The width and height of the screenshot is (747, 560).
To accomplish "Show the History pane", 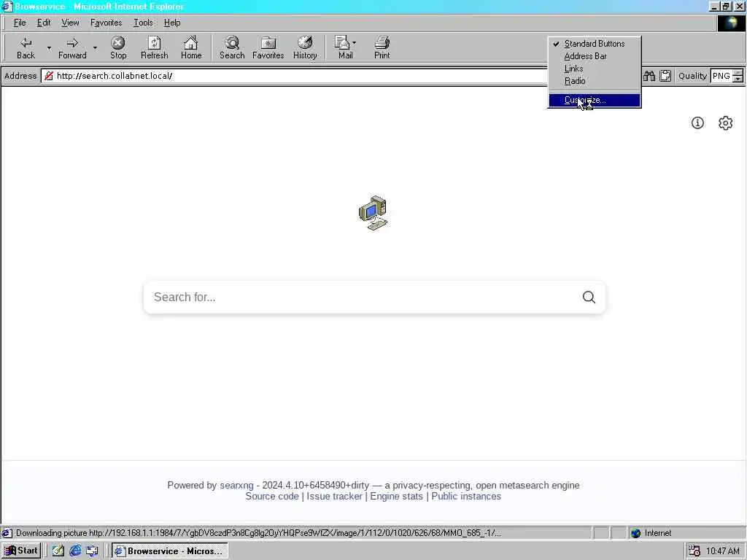I will coord(305,48).
